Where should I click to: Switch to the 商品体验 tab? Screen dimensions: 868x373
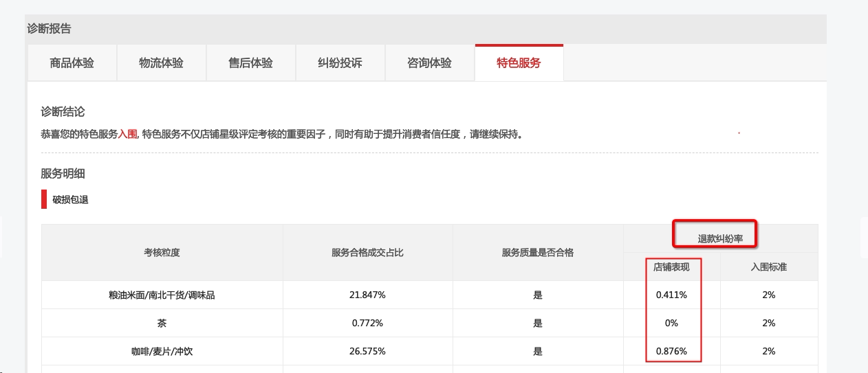coord(72,63)
